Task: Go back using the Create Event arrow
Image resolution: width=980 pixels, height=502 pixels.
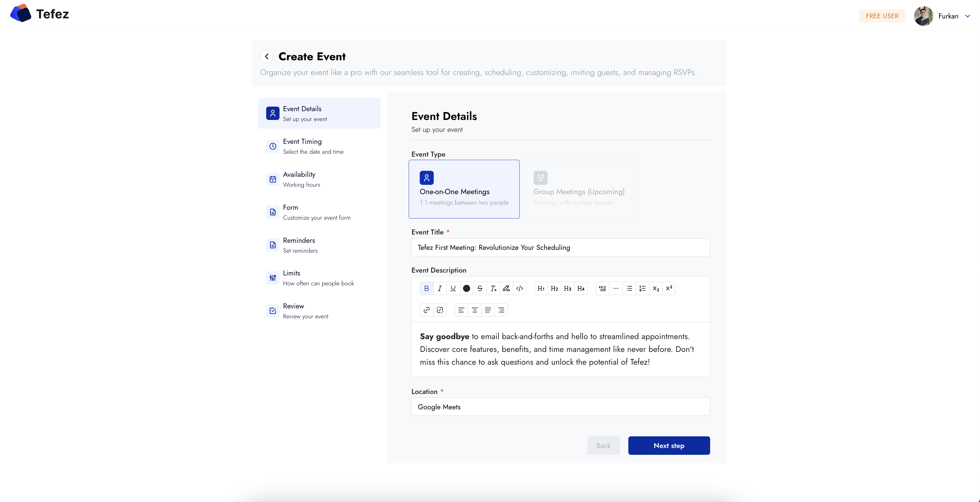Action: point(267,56)
